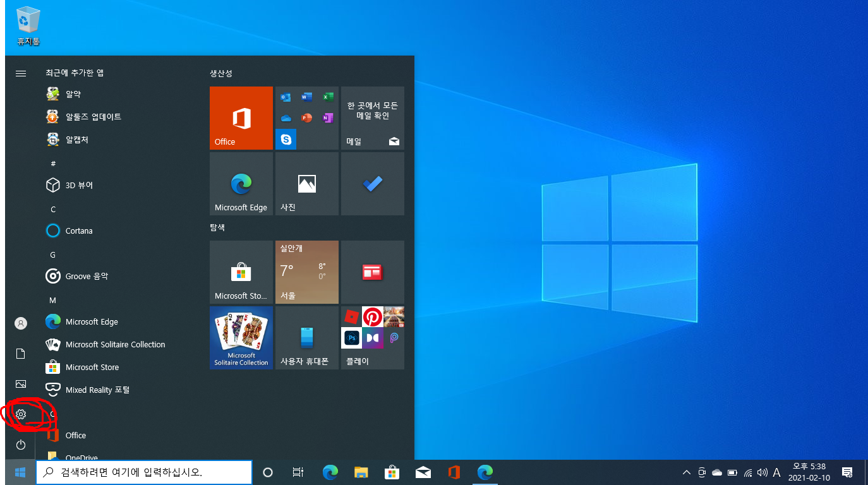Open the Solitaire Collection tile

click(x=241, y=338)
